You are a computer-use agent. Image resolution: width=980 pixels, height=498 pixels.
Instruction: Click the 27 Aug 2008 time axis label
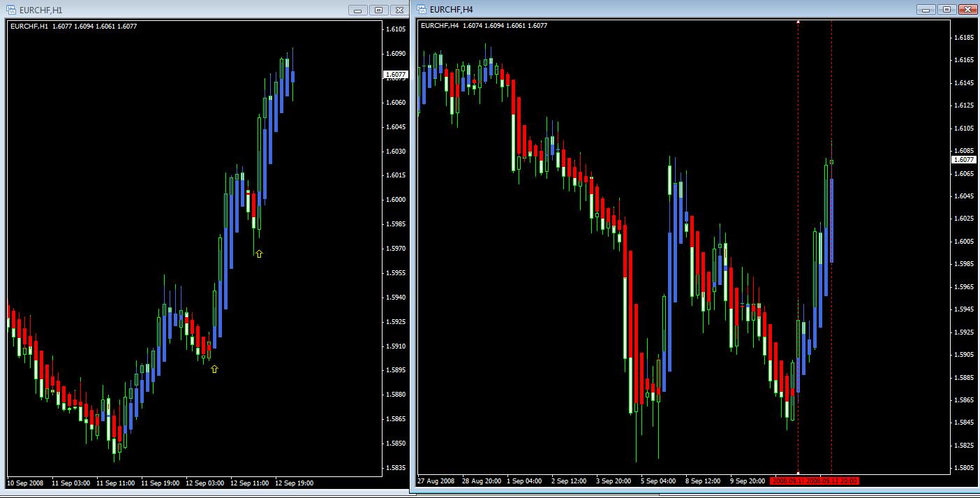coord(436,481)
